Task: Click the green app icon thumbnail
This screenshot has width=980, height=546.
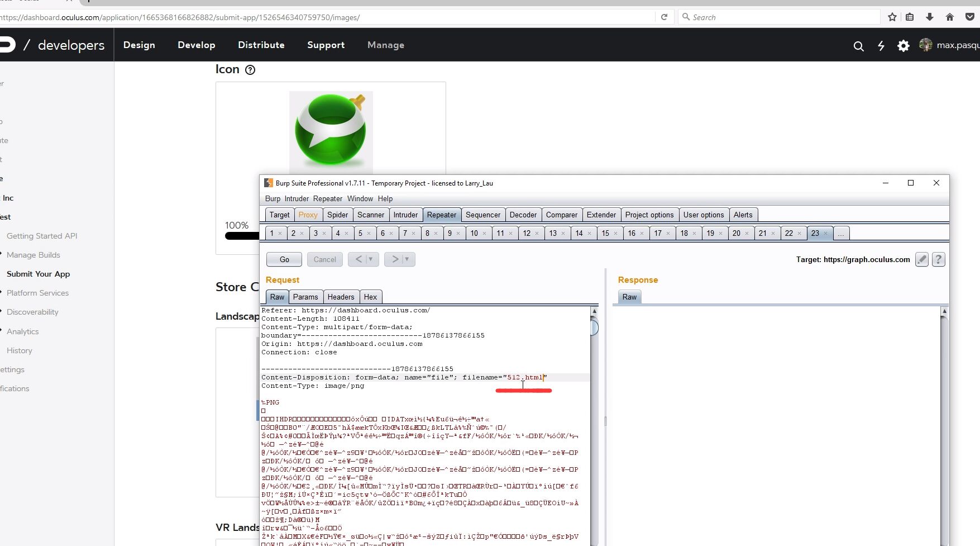Action: [x=331, y=132]
